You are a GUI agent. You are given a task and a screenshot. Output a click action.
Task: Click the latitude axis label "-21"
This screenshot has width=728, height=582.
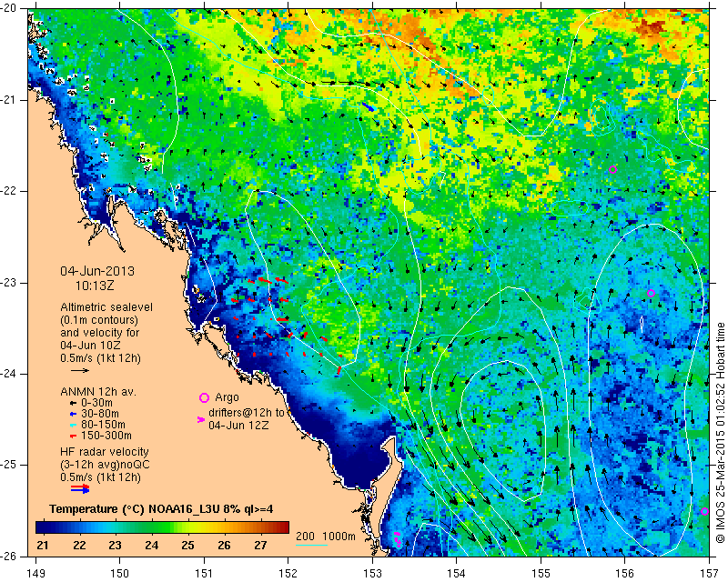pyautogui.click(x=9, y=100)
